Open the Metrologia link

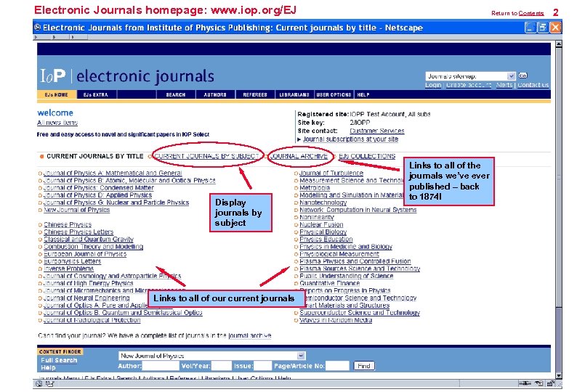tap(315, 187)
